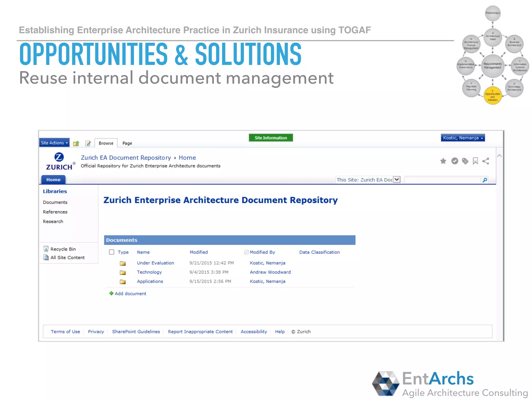Sort by the Data Classification column header
The width and height of the screenshot is (532, 399).
320,252
